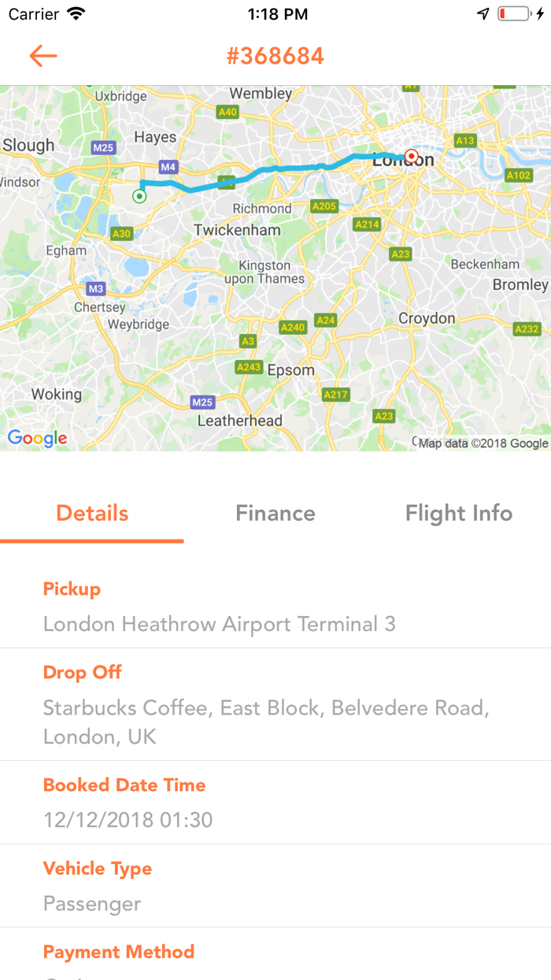551x980 pixels.
Task: Tap the A205 road badge on map
Action: pyautogui.click(x=324, y=206)
